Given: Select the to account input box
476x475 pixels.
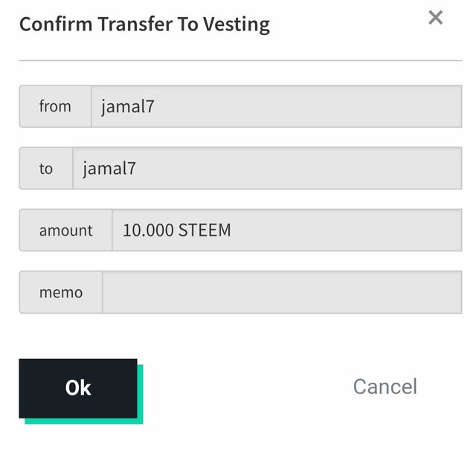Looking at the screenshot, I should click(266, 169).
